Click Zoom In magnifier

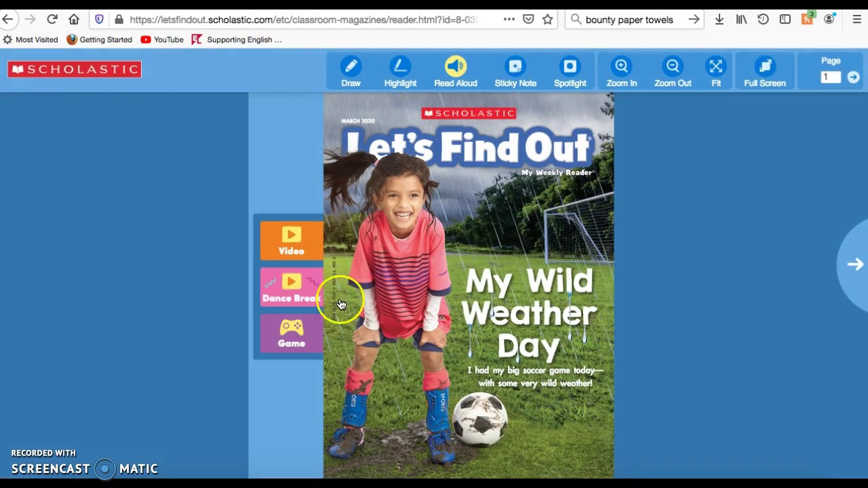621,71
